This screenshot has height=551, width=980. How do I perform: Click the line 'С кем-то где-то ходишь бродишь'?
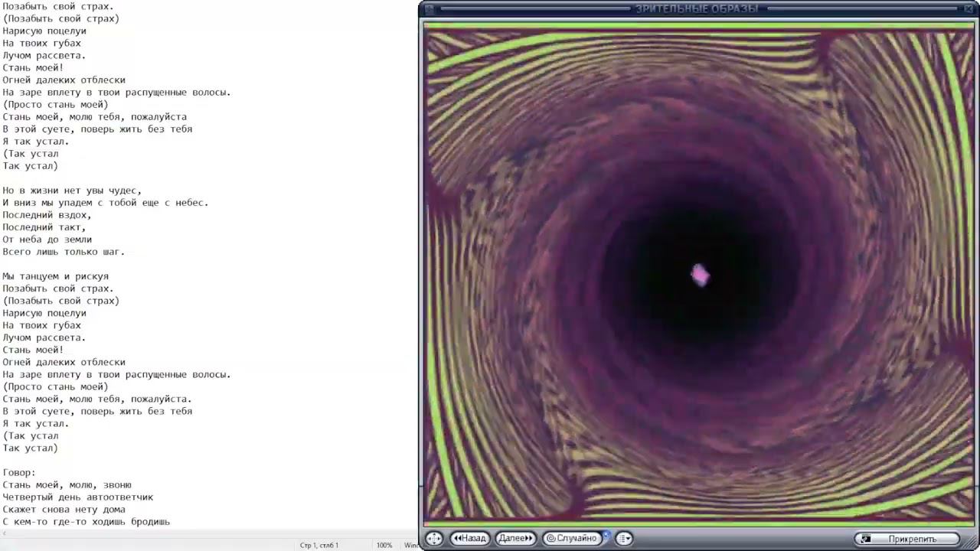point(87,521)
